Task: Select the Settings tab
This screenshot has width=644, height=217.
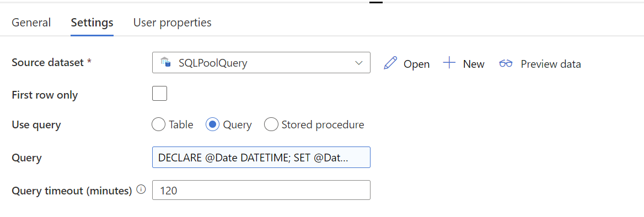Action: 92,22
